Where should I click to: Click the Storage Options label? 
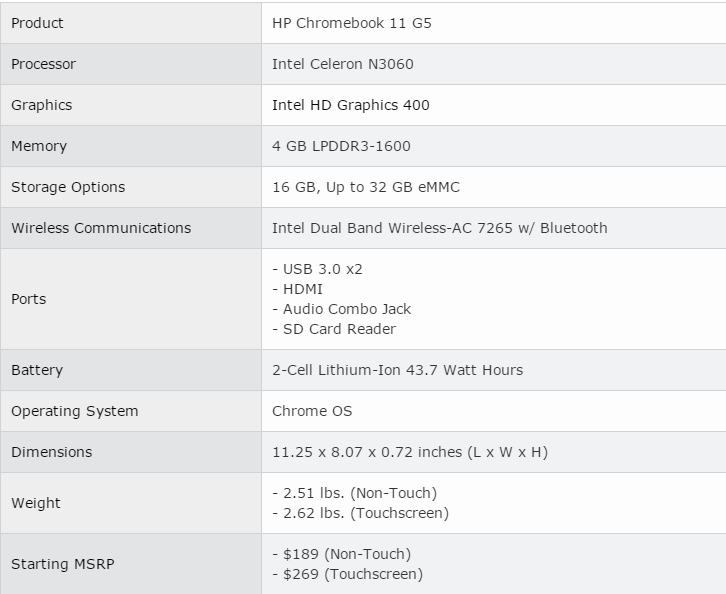(68, 187)
